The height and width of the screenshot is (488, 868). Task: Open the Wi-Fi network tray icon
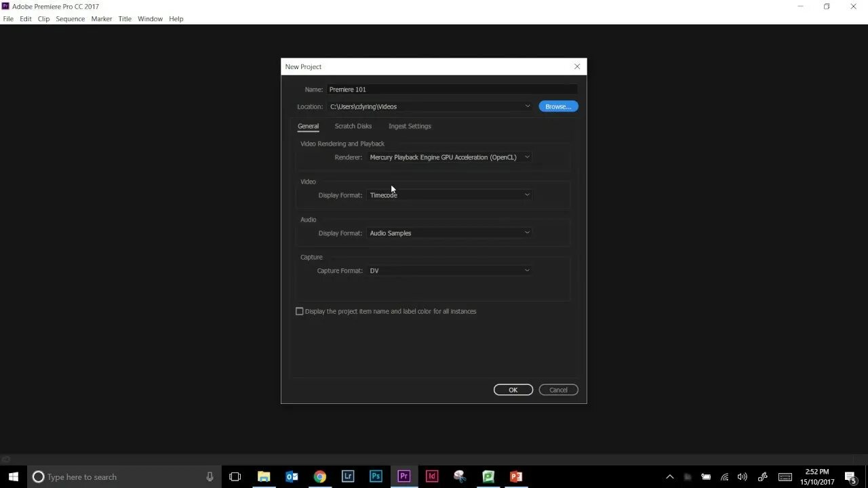click(x=724, y=476)
